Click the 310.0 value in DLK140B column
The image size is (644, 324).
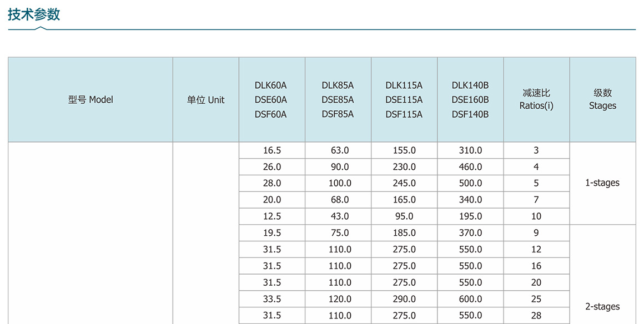coord(470,150)
